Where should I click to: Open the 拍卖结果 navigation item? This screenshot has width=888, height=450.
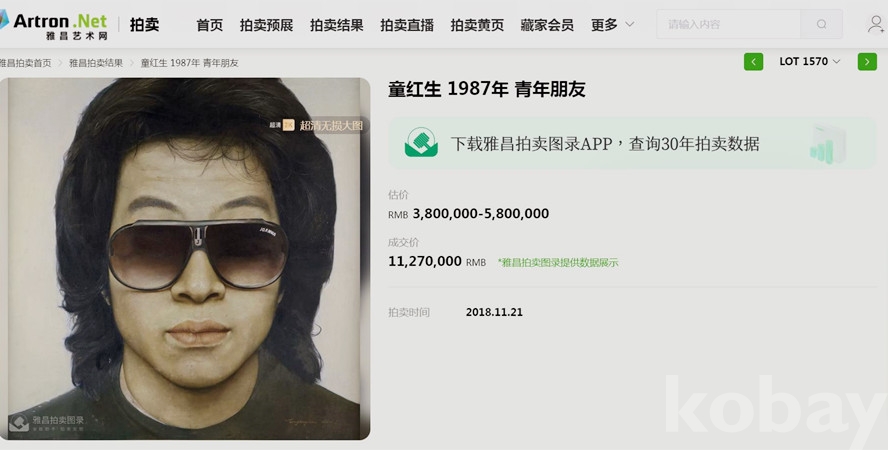click(x=336, y=25)
